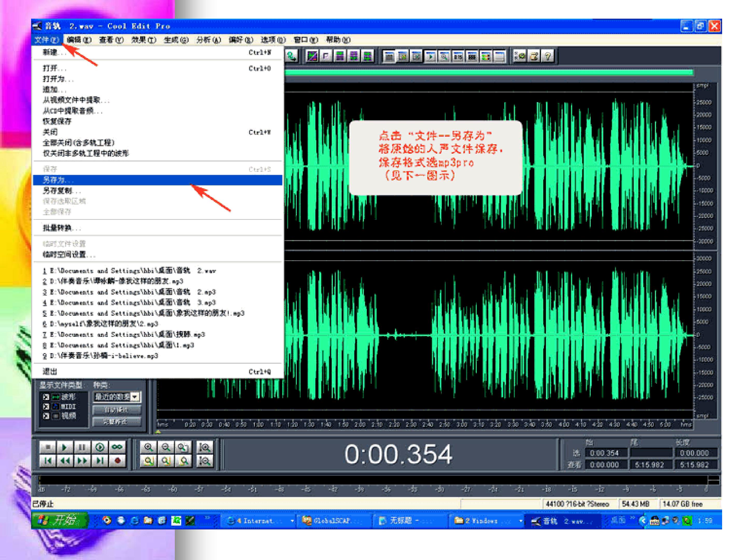The image size is (747, 560).
Task: Click the Windows 开始 Start button
Action: pos(59,521)
